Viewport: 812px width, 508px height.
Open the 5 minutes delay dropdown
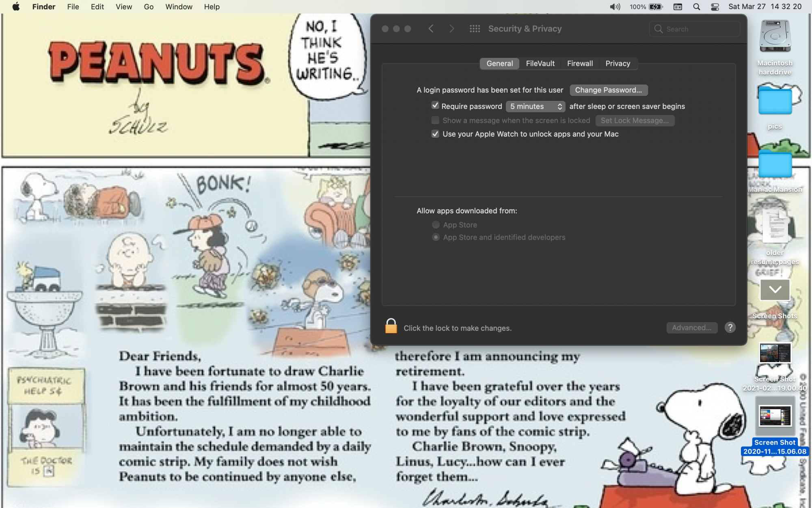tap(536, 106)
